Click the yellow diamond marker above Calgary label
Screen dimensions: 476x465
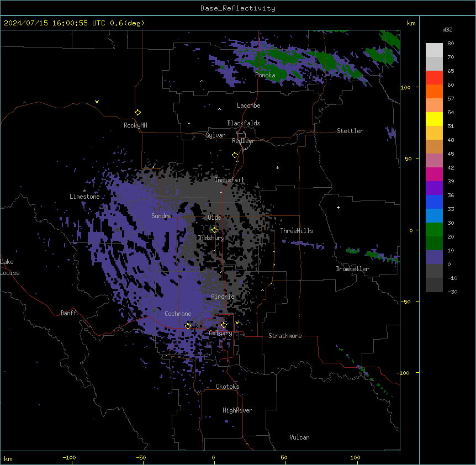(224, 325)
